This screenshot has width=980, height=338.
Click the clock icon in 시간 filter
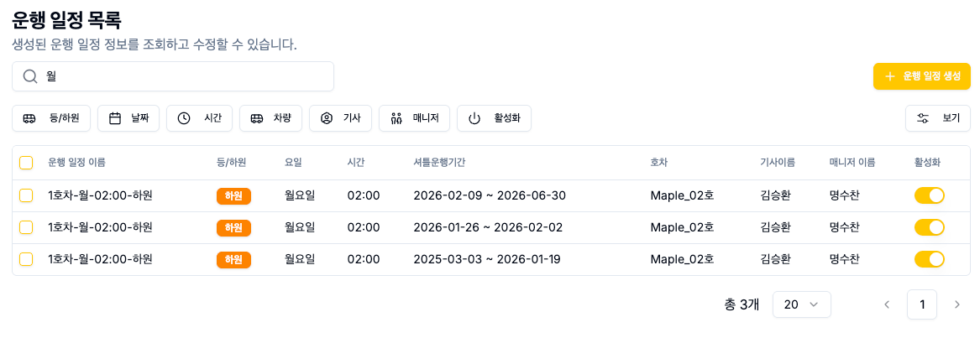point(185,118)
